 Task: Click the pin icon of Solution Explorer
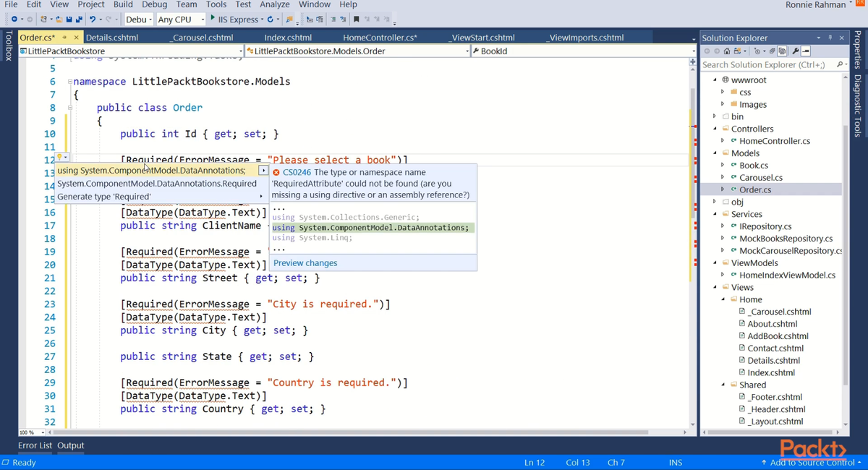pos(830,38)
